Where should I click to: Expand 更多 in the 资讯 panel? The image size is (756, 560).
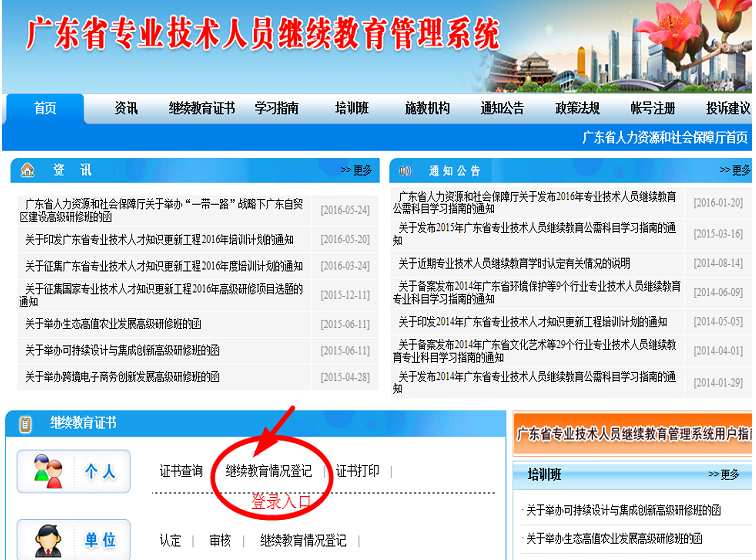tap(355, 170)
